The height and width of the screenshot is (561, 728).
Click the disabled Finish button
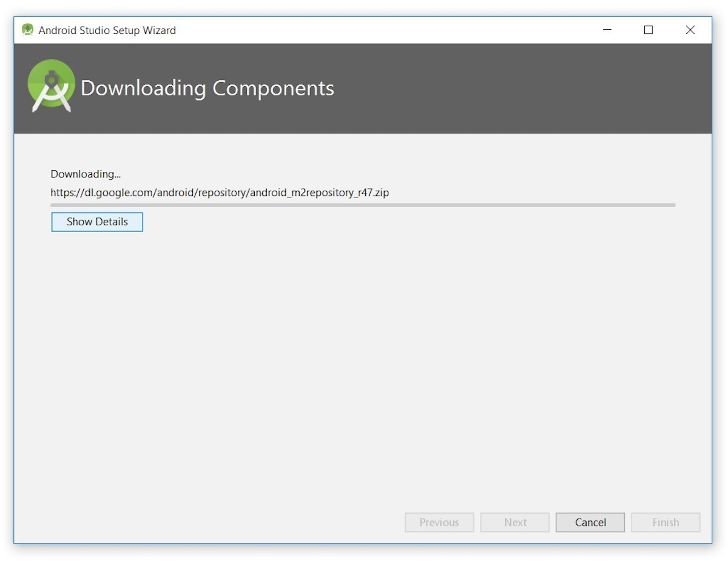tap(666, 522)
